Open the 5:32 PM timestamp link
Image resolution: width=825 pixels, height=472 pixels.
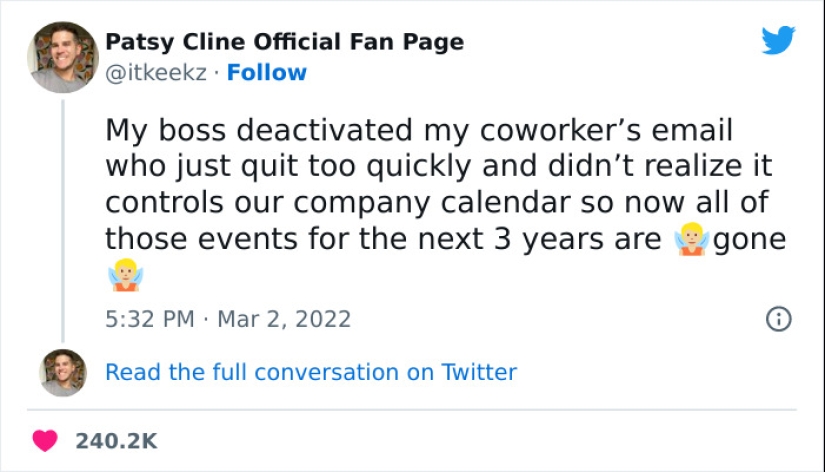[x=149, y=319]
